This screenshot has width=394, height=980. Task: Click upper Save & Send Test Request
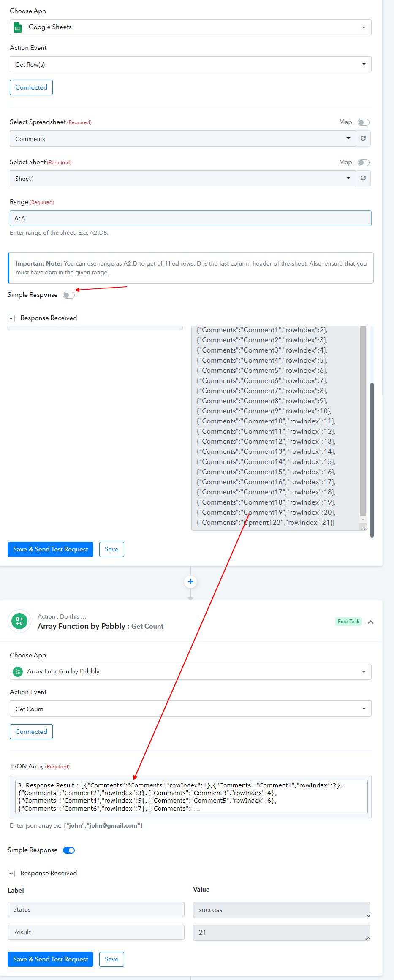click(50, 549)
